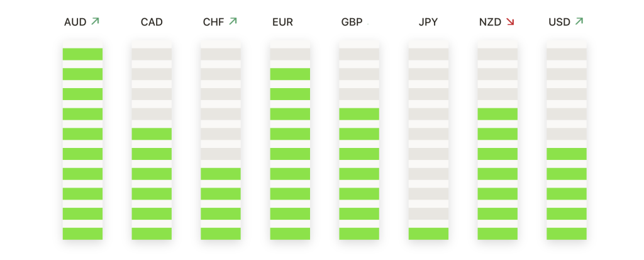Image resolution: width=644 pixels, height=260 pixels.
Task: Click the top gray bar in CHF column
Action: click(x=221, y=54)
